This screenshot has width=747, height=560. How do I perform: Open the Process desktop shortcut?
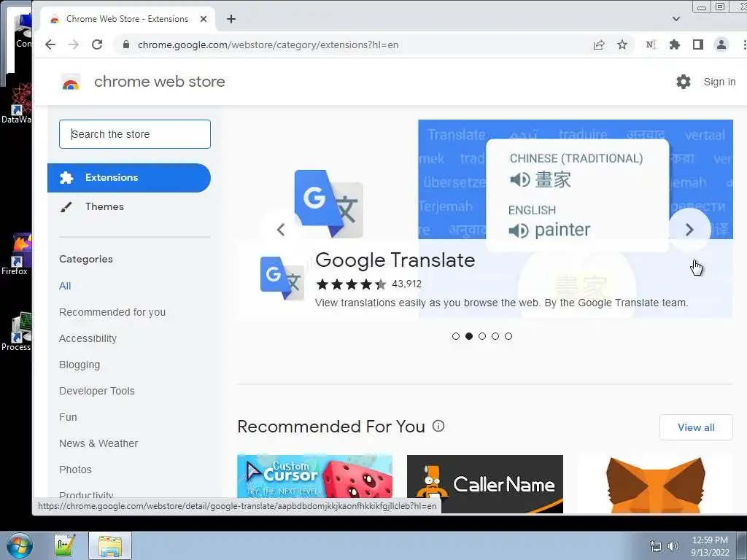[x=16, y=332]
